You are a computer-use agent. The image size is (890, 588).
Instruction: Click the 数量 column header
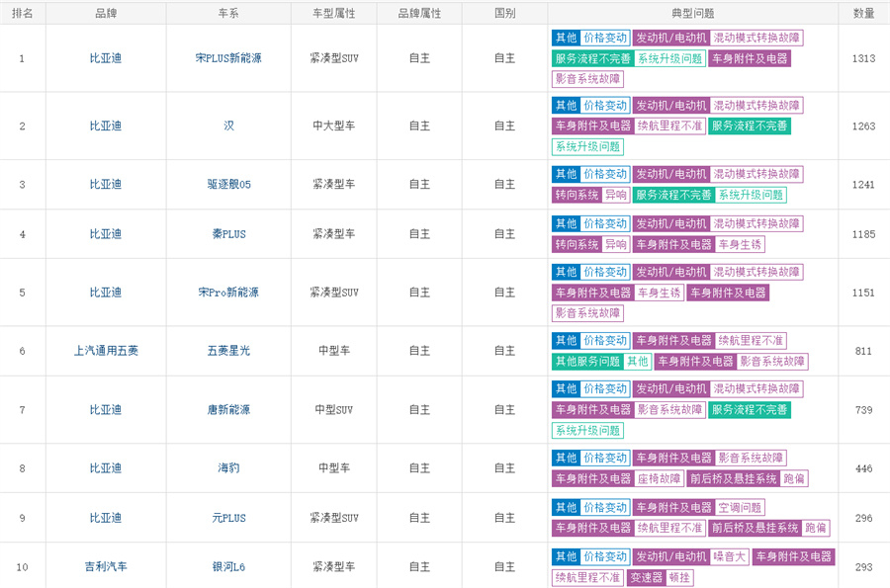pos(864,13)
